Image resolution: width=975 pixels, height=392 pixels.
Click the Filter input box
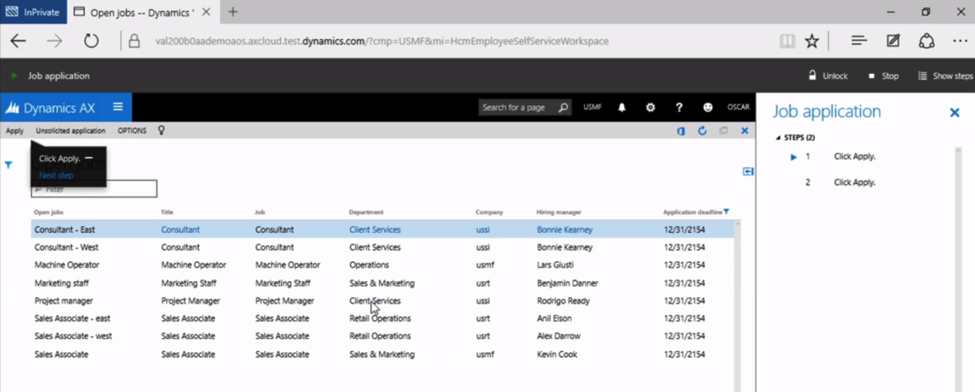pos(94,189)
